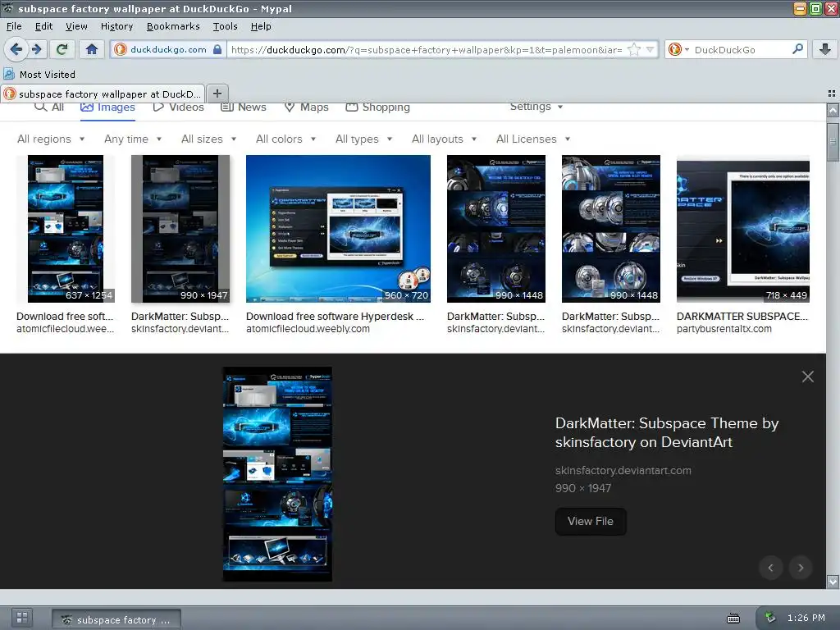Open the Edit menu
Screen dimensions: 840x630
(x=44, y=26)
